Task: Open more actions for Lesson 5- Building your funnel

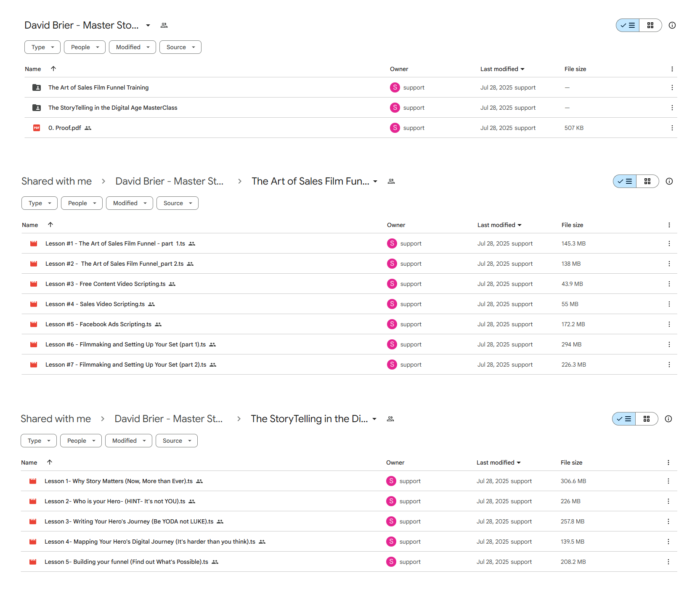Action: (668, 562)
